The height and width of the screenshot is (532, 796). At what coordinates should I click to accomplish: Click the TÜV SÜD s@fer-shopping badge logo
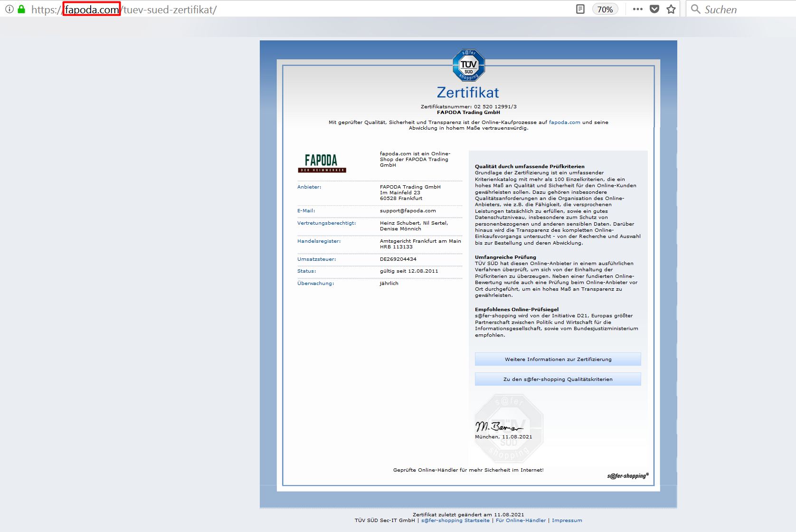(x=469, y=66)
